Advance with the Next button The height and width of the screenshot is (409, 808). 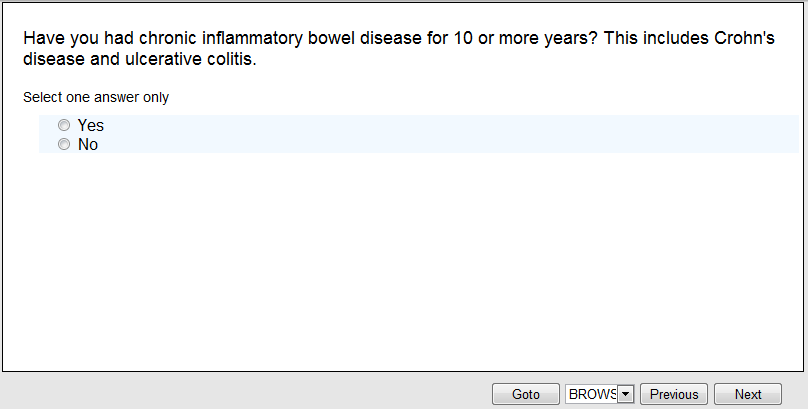pyautogui.click(x=748, y=395)
